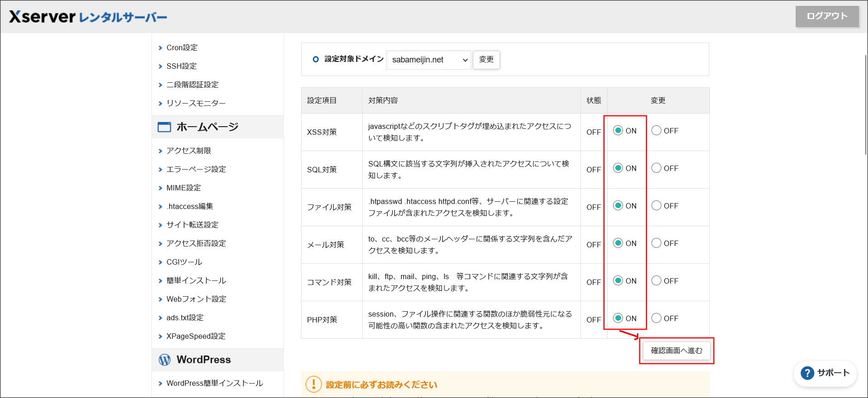
Task: Select ON for XSS対策
Action: [x=618, y=131]
